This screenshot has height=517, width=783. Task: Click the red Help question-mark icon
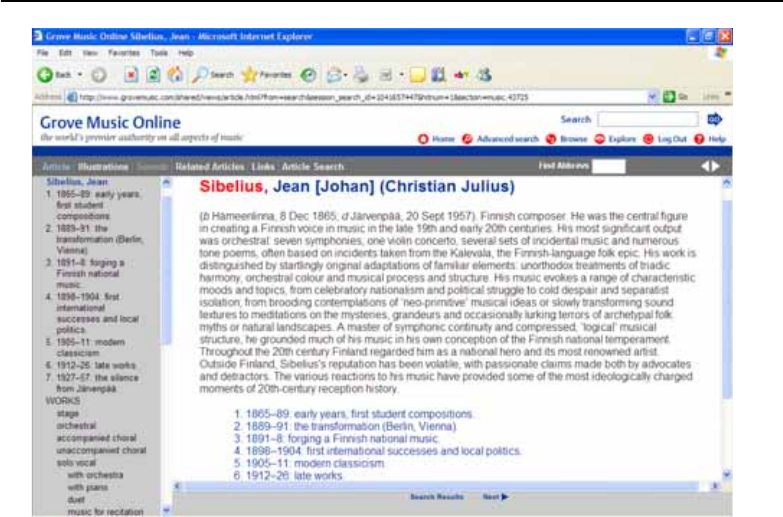pyautogui.click(x=699, y=139)
